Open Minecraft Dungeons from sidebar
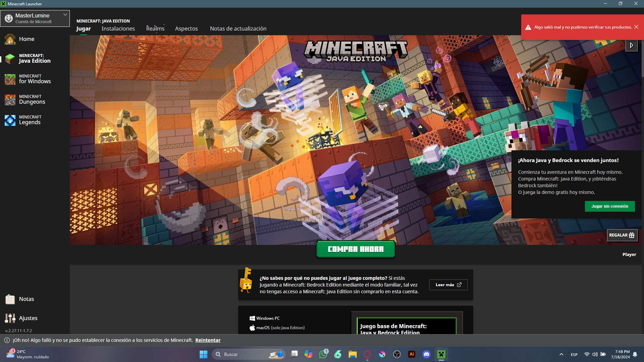 32,100
